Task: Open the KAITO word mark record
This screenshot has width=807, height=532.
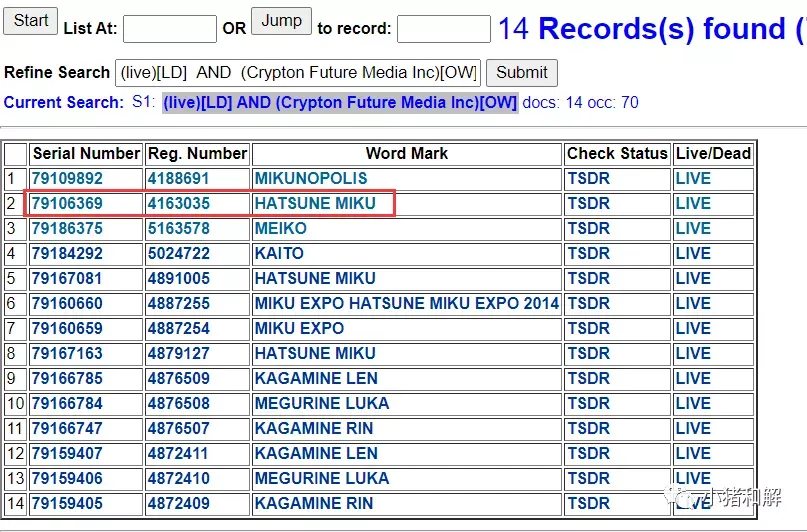Action: [279, 254]
